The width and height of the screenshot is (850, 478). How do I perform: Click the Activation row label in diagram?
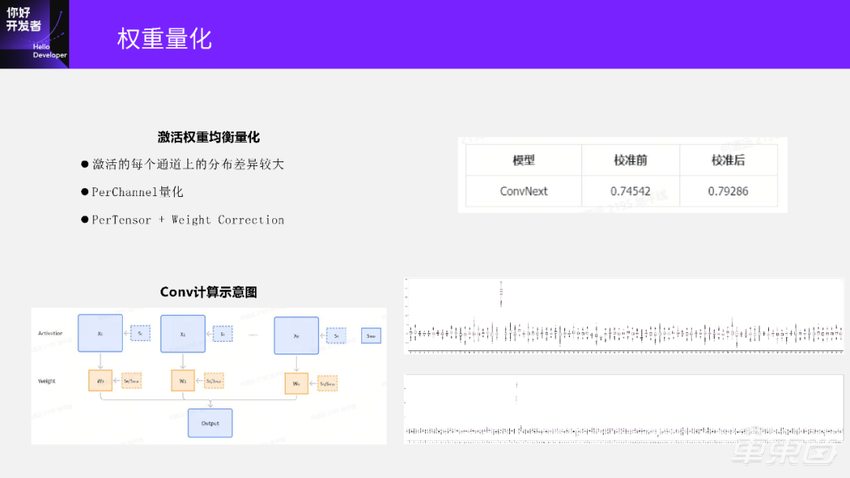point(50,333)
